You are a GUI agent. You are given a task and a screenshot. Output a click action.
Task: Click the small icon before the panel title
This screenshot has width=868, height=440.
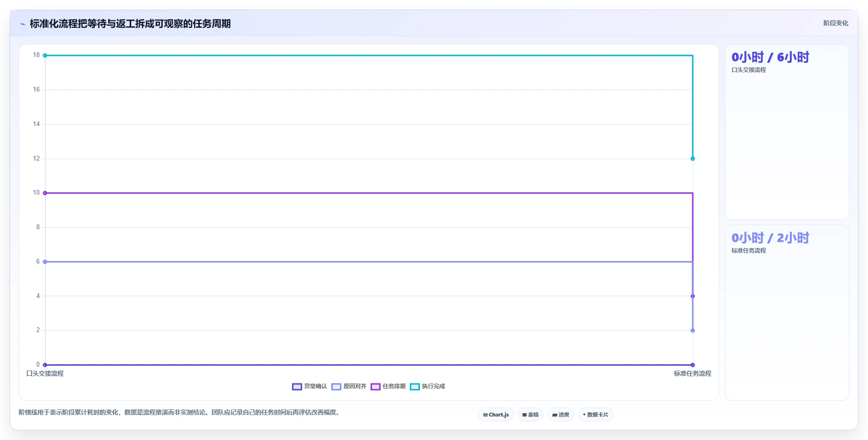[23, 24]
